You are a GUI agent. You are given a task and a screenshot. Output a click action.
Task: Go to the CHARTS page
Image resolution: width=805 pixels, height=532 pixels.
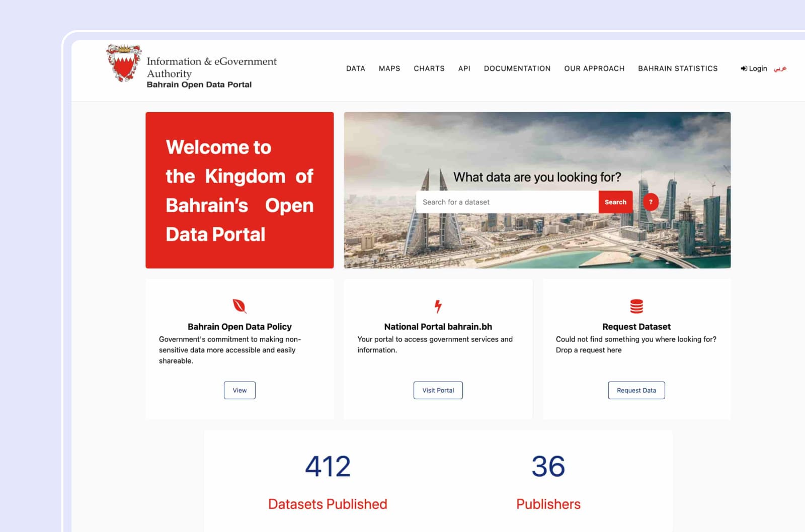[x=429, y=68]
